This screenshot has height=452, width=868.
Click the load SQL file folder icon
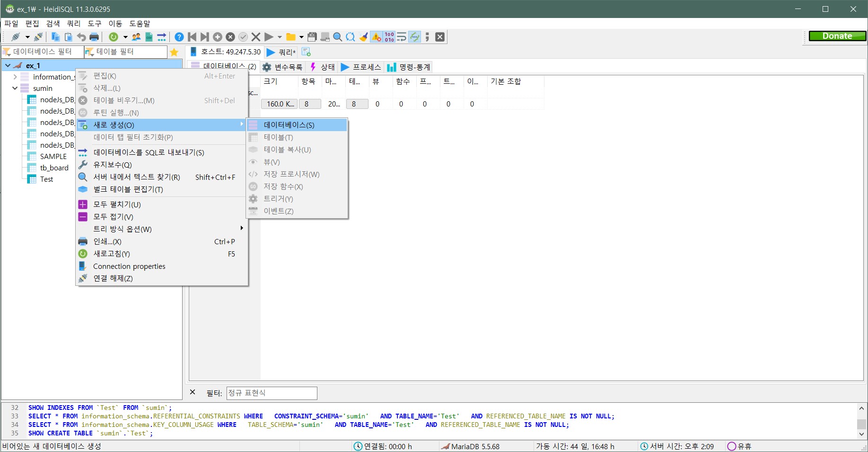click(x=291, y=37)
